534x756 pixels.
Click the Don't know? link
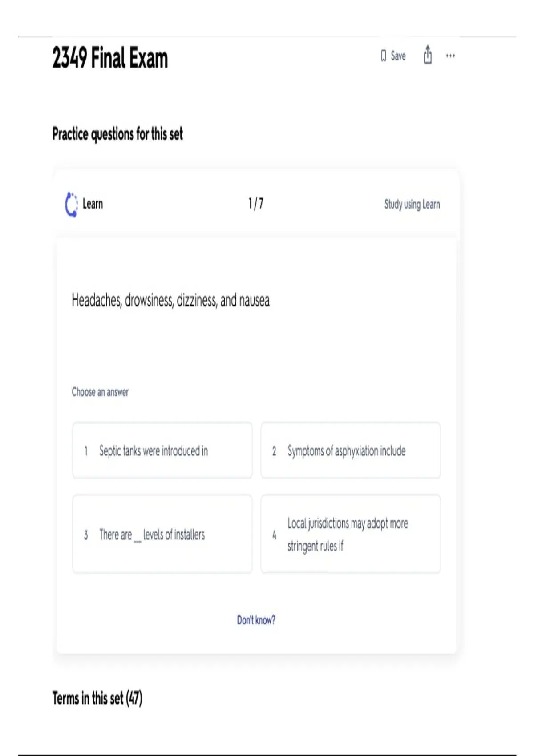[x=256, y=620]
